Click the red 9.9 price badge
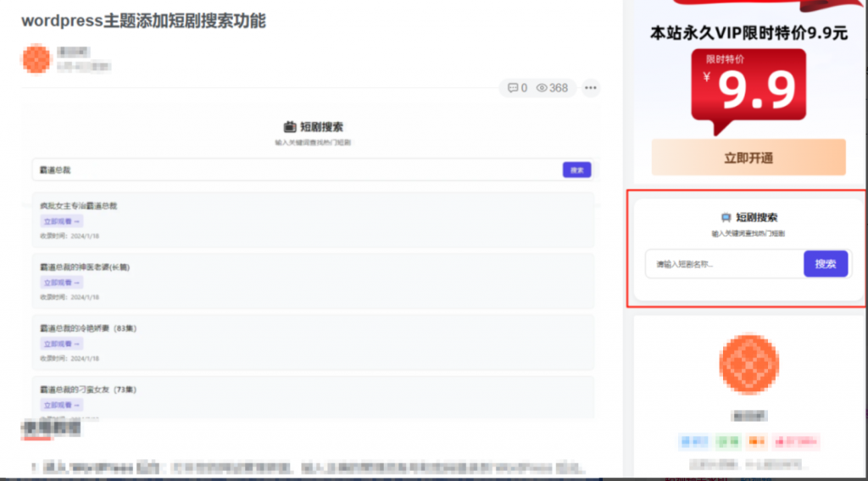Screen dimensions: 868x481 point(748,91)
